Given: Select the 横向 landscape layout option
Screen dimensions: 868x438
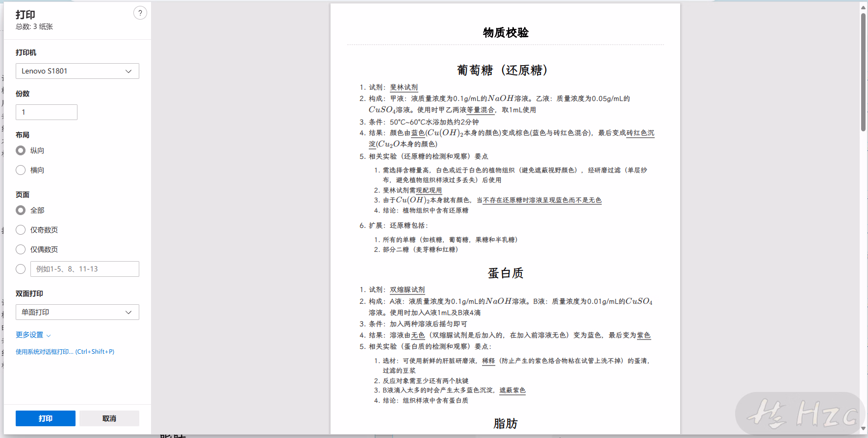Looking at the screenshot, I should point(21,170).
